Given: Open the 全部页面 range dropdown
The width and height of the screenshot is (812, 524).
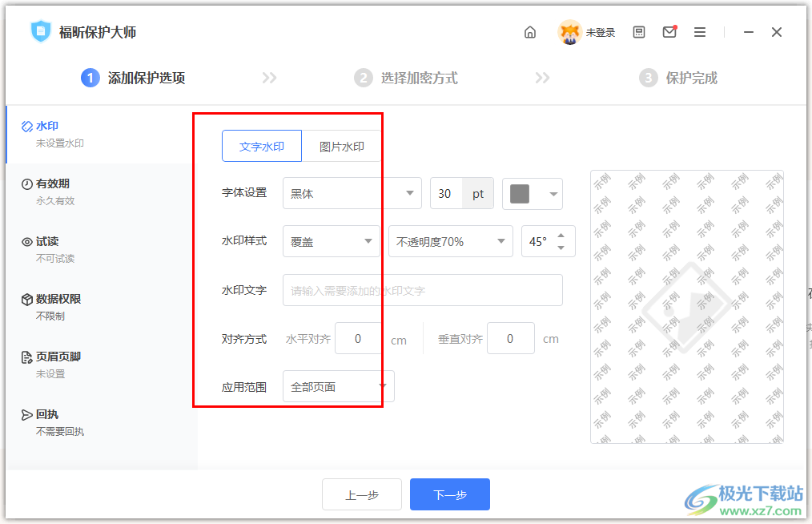Looking at the screenshot, I should (x=339, y=386).
